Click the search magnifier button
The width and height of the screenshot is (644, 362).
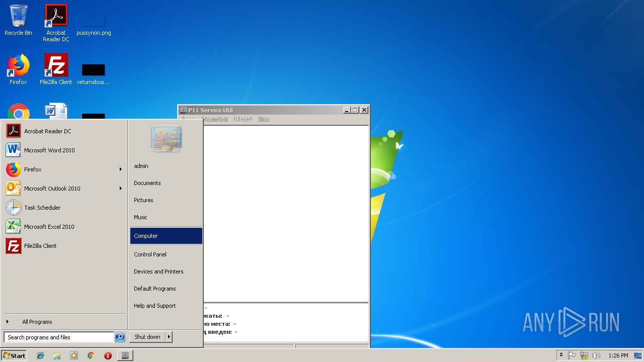[120, 337]
